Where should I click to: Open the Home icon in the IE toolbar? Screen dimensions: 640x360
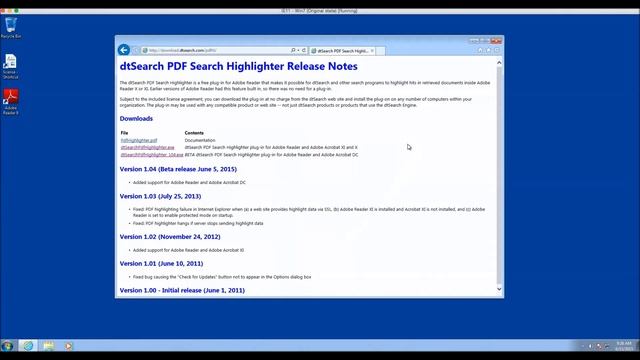480,50
